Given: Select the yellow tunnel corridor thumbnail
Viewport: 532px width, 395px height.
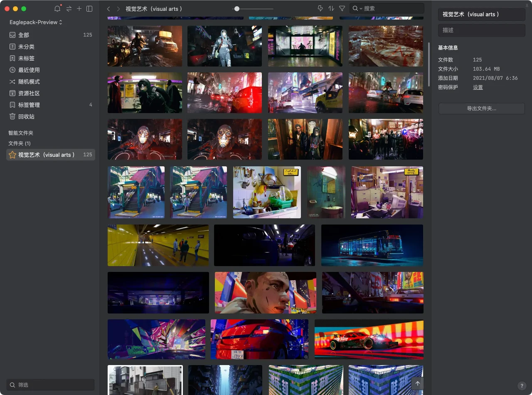Looking at the screenshot, I should click(158, 245).
